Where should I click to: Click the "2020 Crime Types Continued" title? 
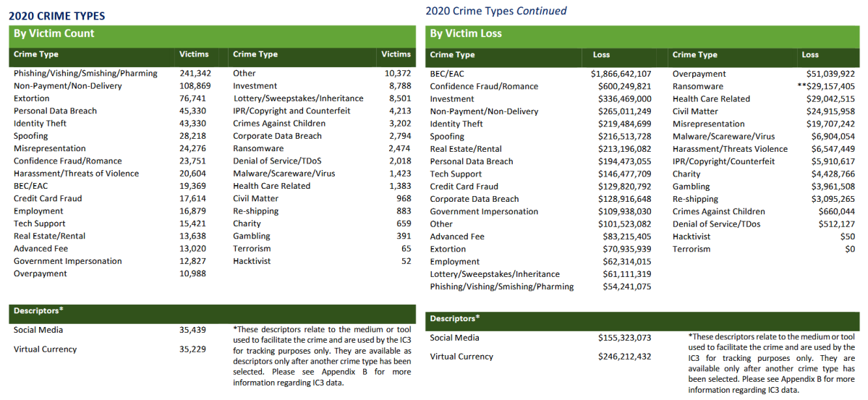tap(495, 11)
